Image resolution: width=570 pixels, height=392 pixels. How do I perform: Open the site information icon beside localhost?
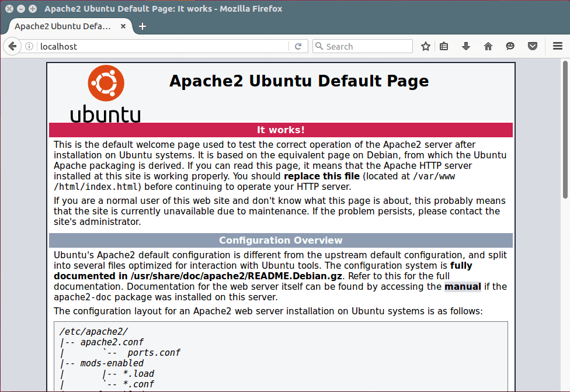point(29,47)
